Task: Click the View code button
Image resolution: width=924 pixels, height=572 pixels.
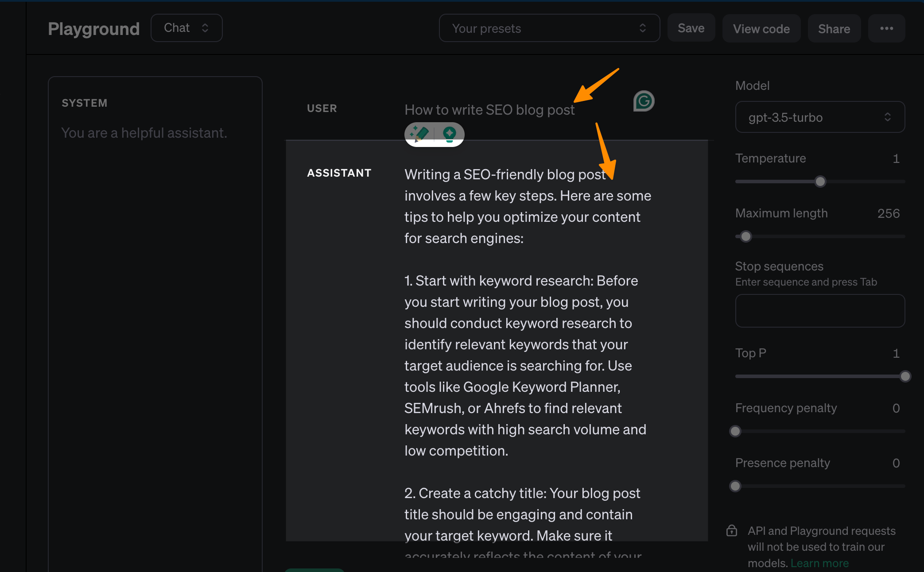Action: pos(761,29)
